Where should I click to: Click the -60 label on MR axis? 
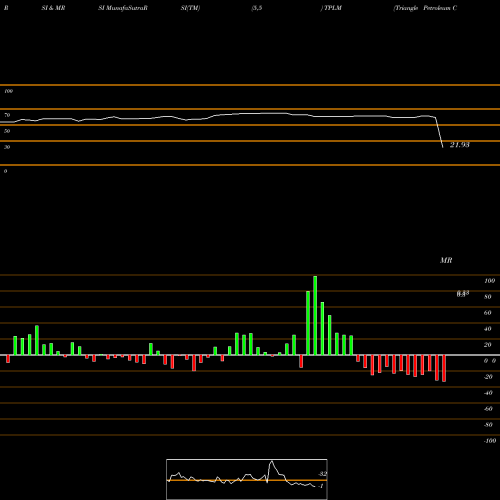point(488,409)
